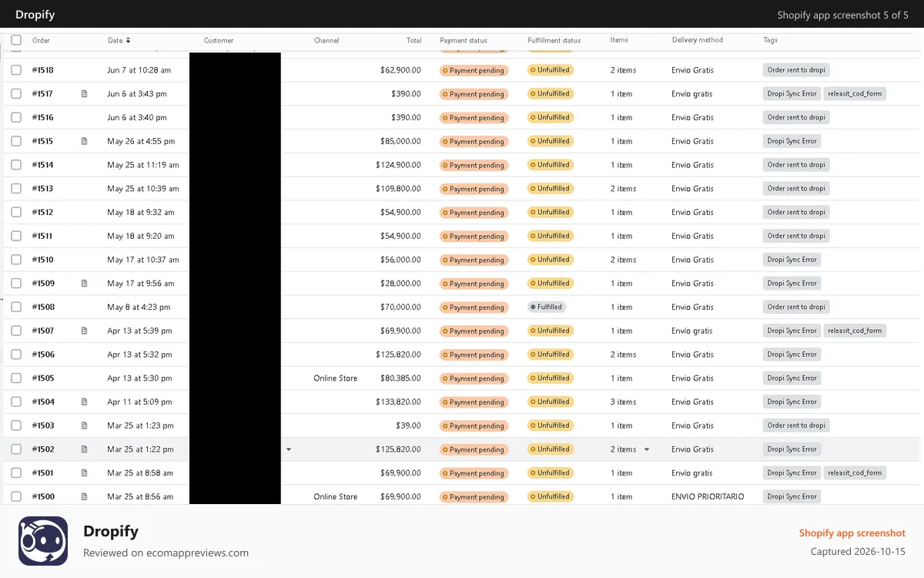Open the note icon on order #1501
The height and width of the screenshot is (578, 924).
pyautogui.click(x=85, y=473)
